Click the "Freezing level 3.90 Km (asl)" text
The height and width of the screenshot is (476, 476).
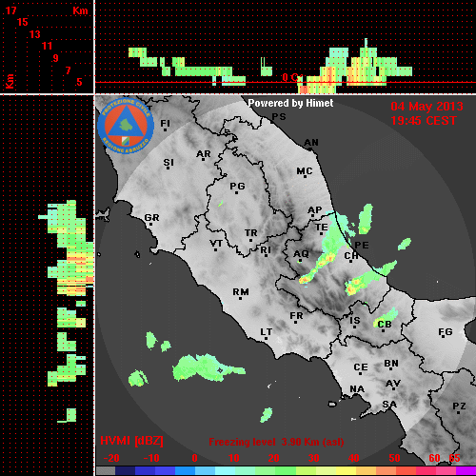click(276, 442)
